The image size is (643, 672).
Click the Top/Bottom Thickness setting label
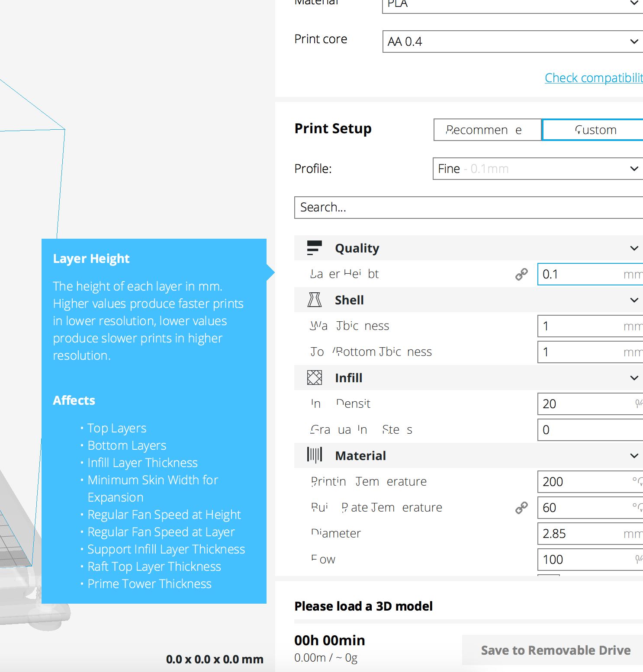(371, 352)
